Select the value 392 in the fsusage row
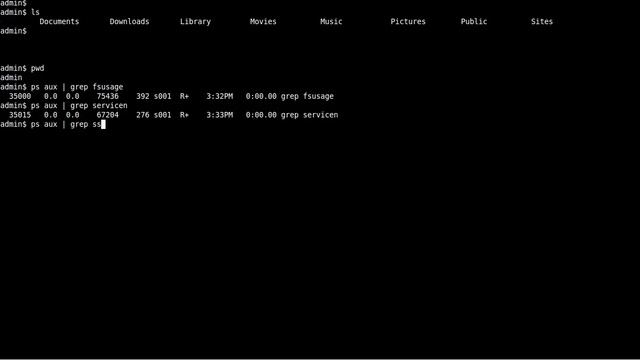 click(x=143, y=96)
